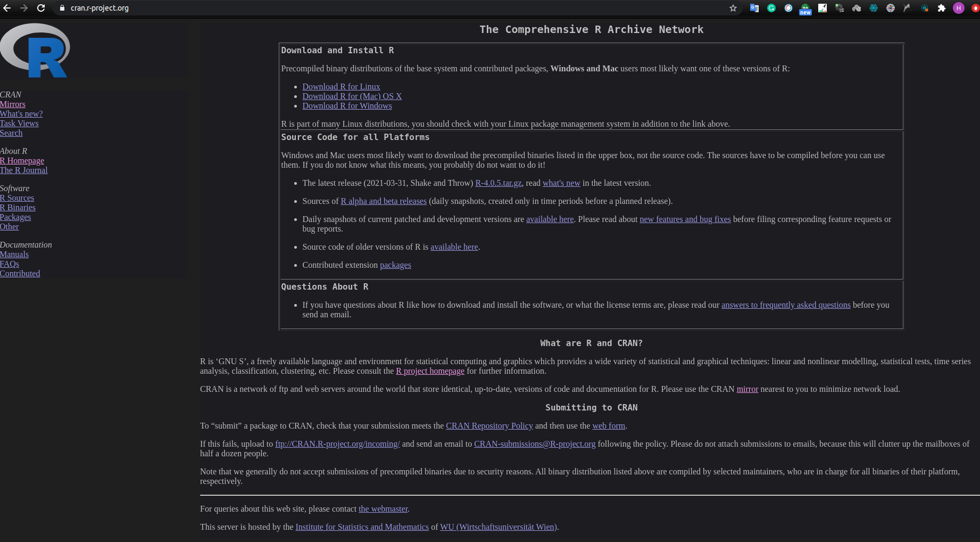The image size is (980, 542).
Task: Reload the CRAN page
Action: pos(41,8)
